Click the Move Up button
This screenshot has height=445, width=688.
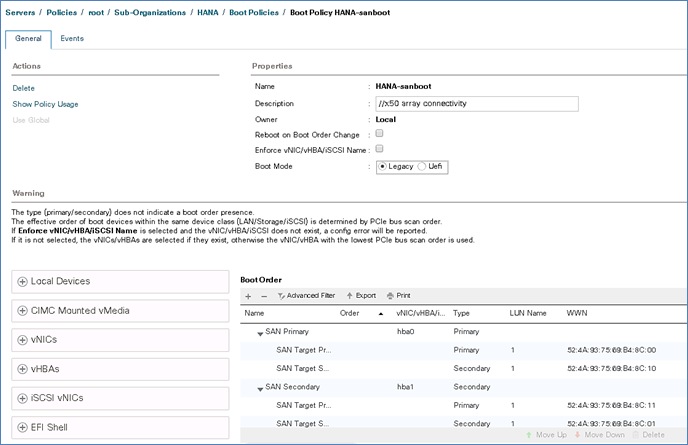tap(546, 435)
